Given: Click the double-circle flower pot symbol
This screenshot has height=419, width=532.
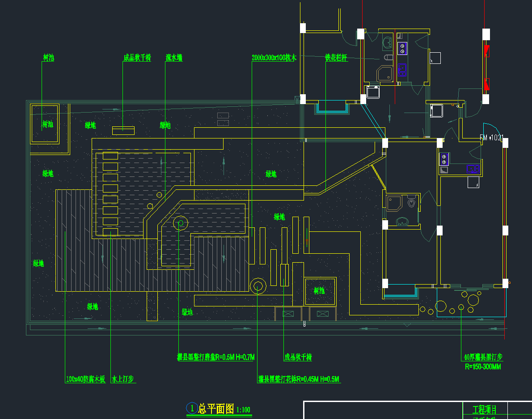Looking at the screenshot, I should point(258,285).
